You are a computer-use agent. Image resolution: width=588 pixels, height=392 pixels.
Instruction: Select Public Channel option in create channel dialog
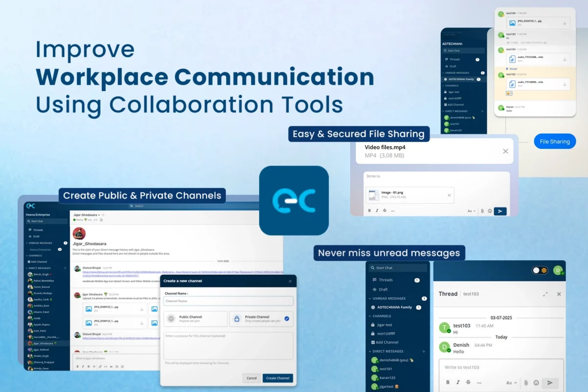[x=196, y=318]
